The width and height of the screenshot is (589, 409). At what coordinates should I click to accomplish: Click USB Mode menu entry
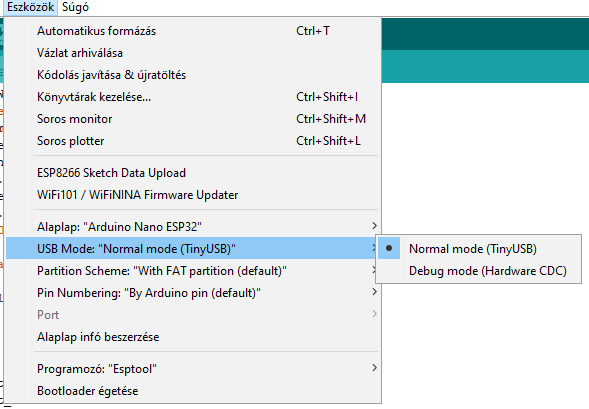[192, 249]
